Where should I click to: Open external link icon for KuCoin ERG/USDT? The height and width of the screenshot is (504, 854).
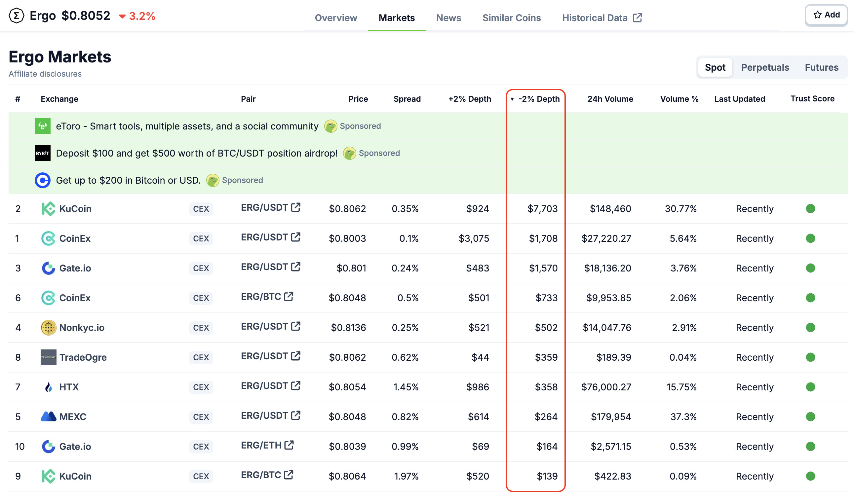coord(296,207)
